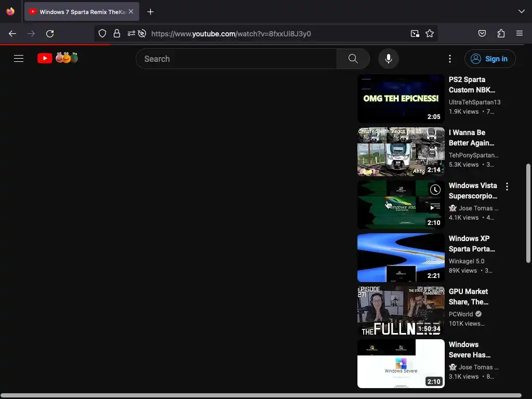List all tabs dropdown arrow

[522, 11]
